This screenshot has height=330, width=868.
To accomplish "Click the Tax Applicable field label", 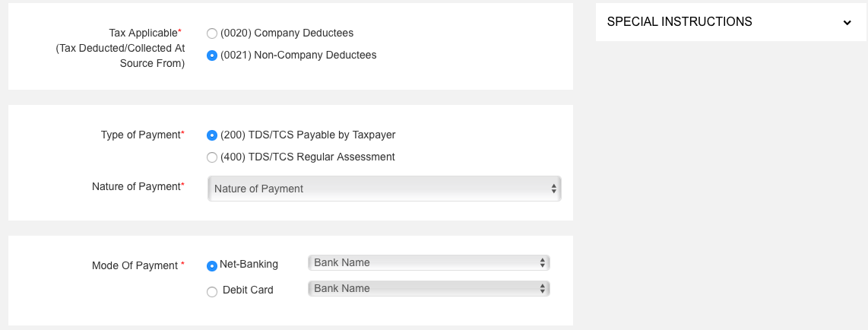I will (x=144, y=33).
